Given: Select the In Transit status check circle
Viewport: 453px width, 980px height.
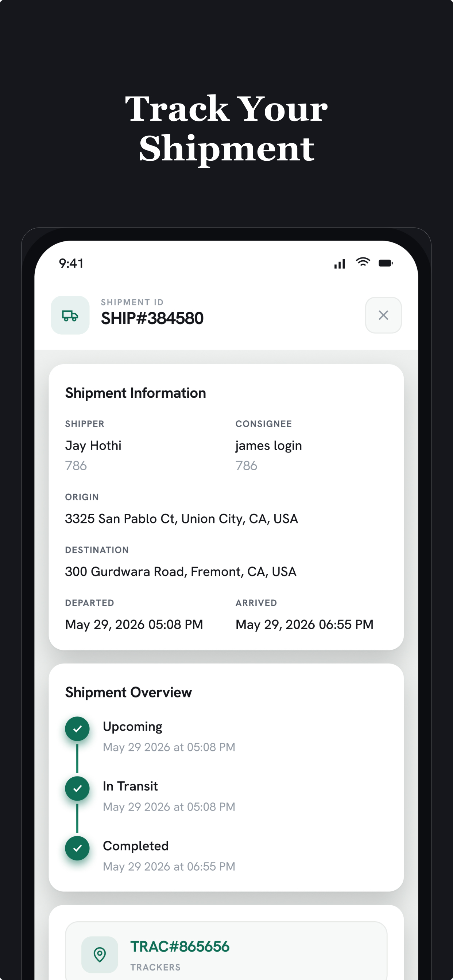Looking at the screenshot, I should click(x=77, y=788).
